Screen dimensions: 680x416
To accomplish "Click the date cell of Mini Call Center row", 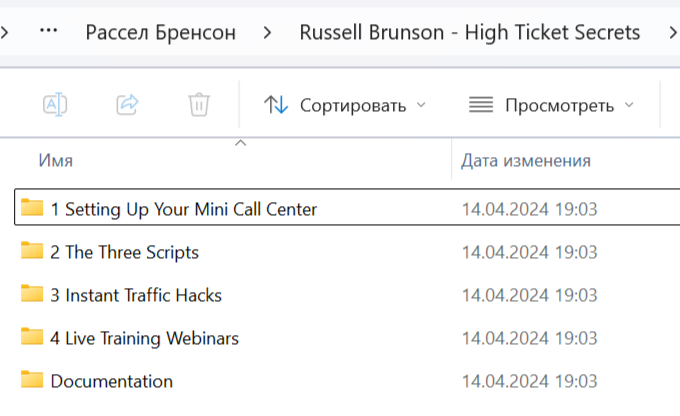I will 530,209.
